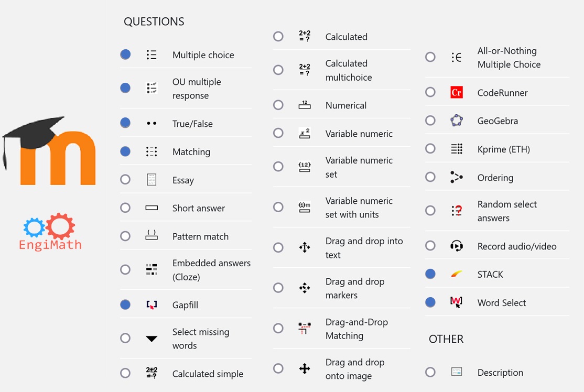The height and width of the screenshot is (392, 584).
Task: Choose the Short answer radio option
Action: tap(125, 208)
